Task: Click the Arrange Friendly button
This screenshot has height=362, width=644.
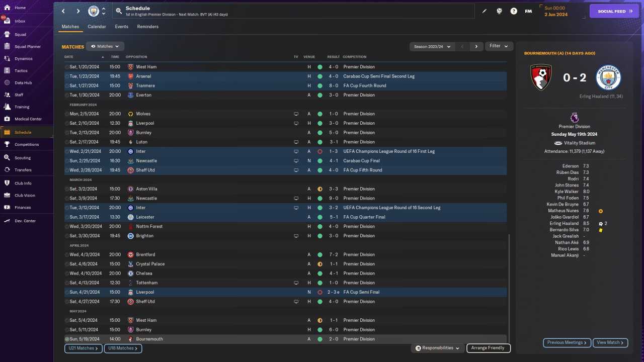Action: [489, 348]
